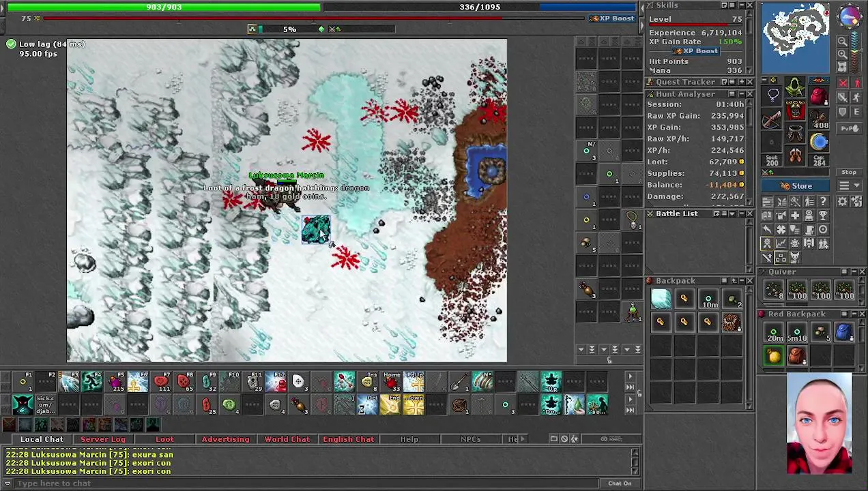Select the quiver arrow stack with count 8

point(774,291)
